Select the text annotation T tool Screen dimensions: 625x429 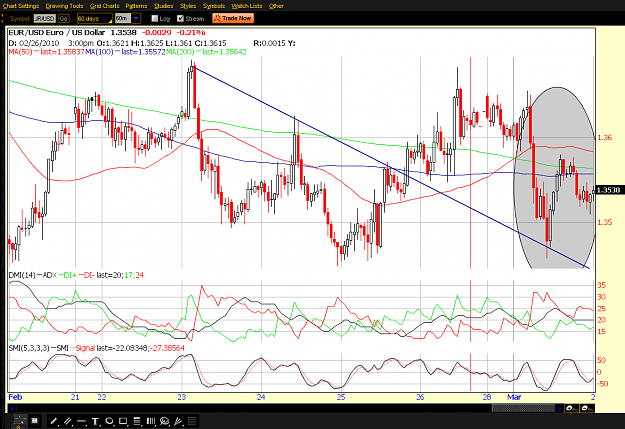[95, 421]
